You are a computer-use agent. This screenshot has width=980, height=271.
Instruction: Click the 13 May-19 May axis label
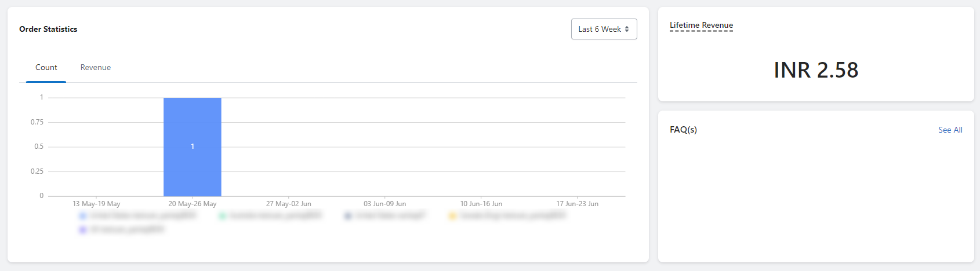[96, 204]
